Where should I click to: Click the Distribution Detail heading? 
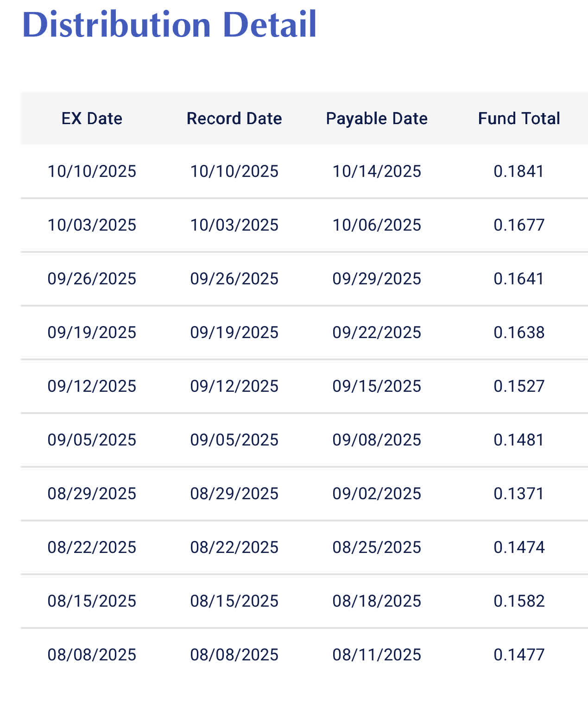tap(169, 25)
